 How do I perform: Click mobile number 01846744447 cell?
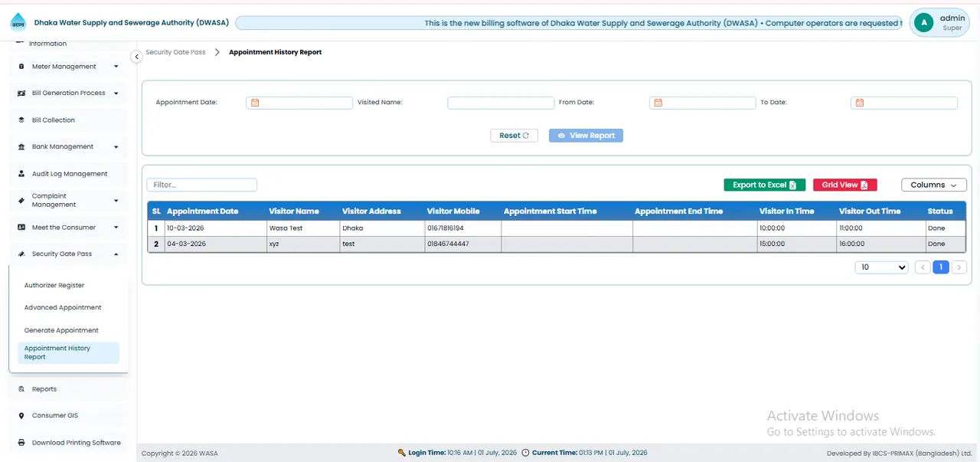click(x=462, y=244)
